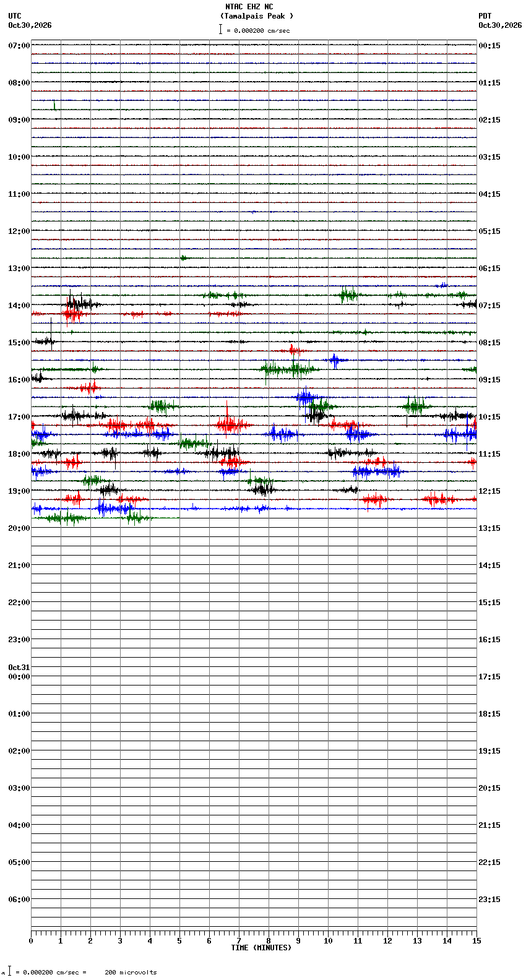Click the 16:15 PDT time label

click(489, 640)
